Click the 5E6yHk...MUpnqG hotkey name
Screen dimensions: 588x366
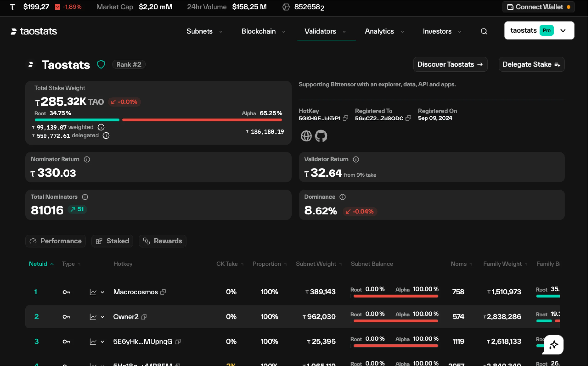[x=143, y=342]
